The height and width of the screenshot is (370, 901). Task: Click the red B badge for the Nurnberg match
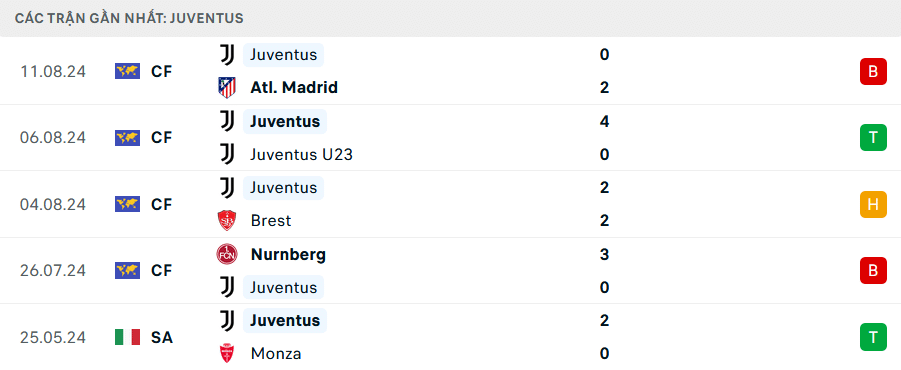pos(873,271)
